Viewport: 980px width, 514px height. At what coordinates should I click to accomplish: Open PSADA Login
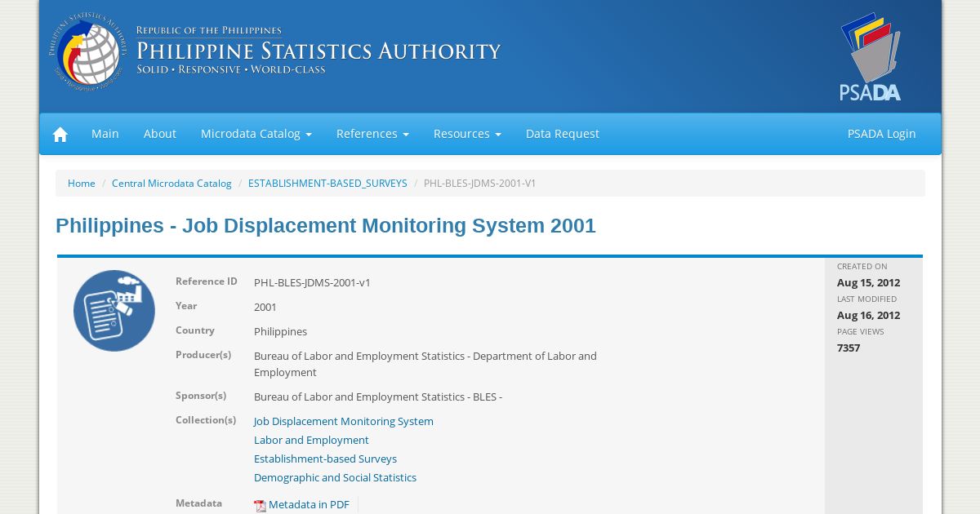[x=882, y=134]
